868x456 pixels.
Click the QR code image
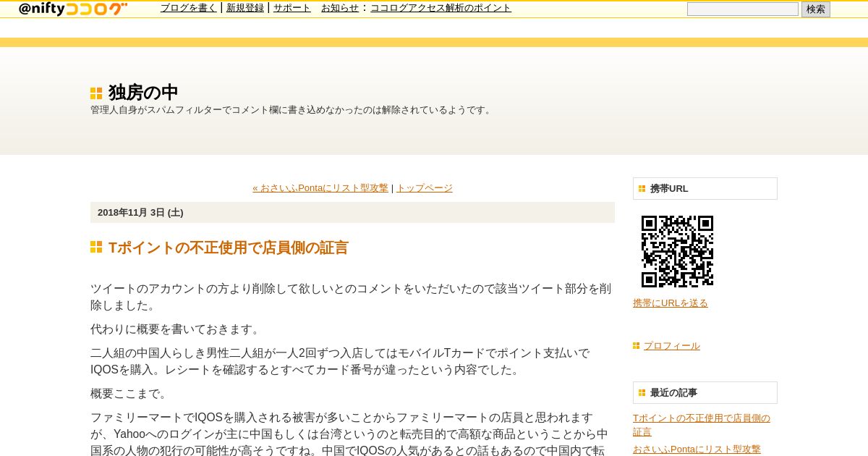point(677,251)
